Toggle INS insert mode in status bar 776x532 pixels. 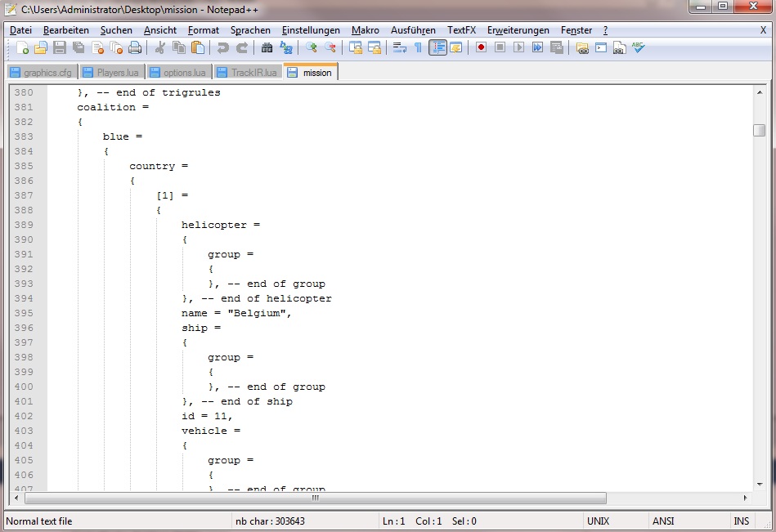point(742,521)
